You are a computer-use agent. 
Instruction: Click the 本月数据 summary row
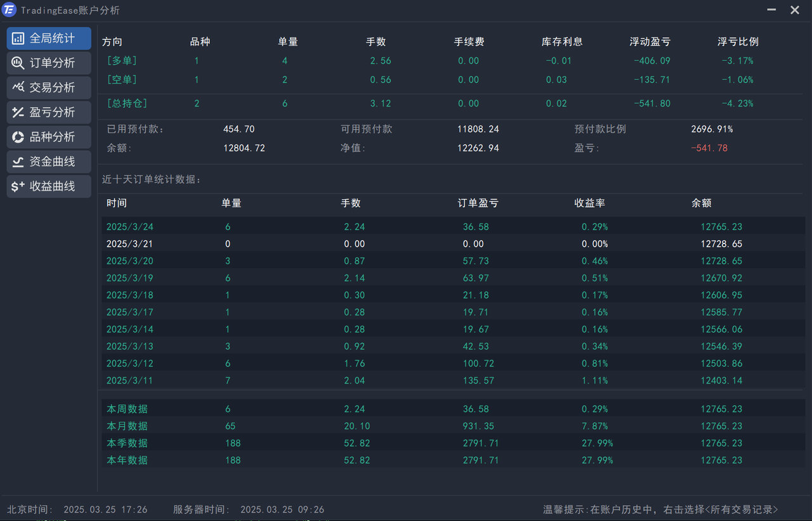click(127, 426)
